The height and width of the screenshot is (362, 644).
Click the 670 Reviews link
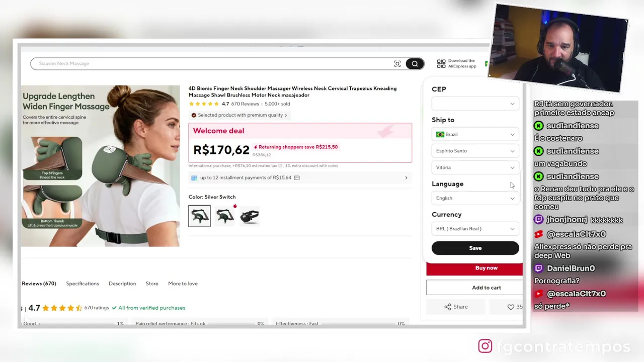(245, 104)
